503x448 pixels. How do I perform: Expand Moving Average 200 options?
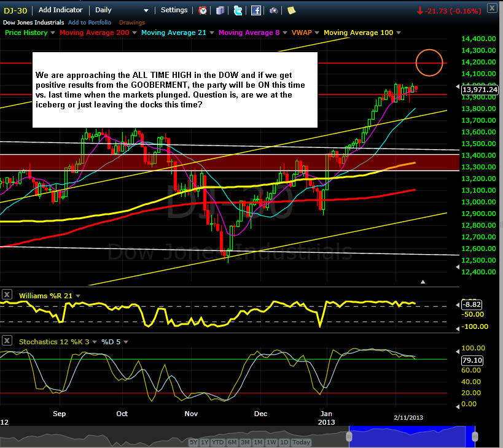pos(134,33)
